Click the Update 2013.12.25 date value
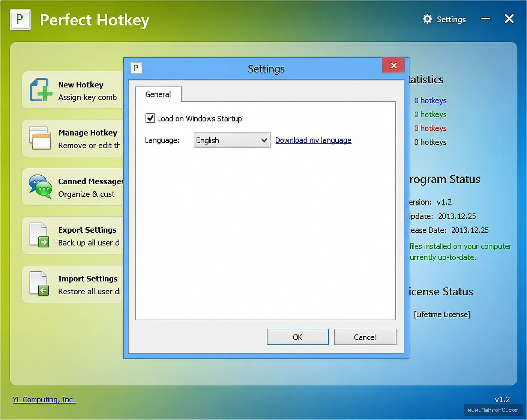 (457, 216)
